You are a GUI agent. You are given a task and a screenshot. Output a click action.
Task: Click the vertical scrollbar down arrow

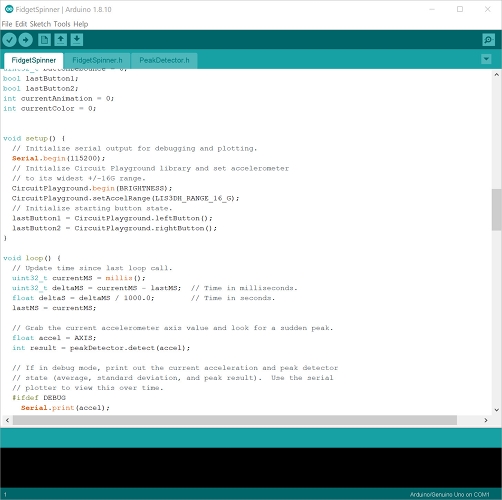[496, 410]
